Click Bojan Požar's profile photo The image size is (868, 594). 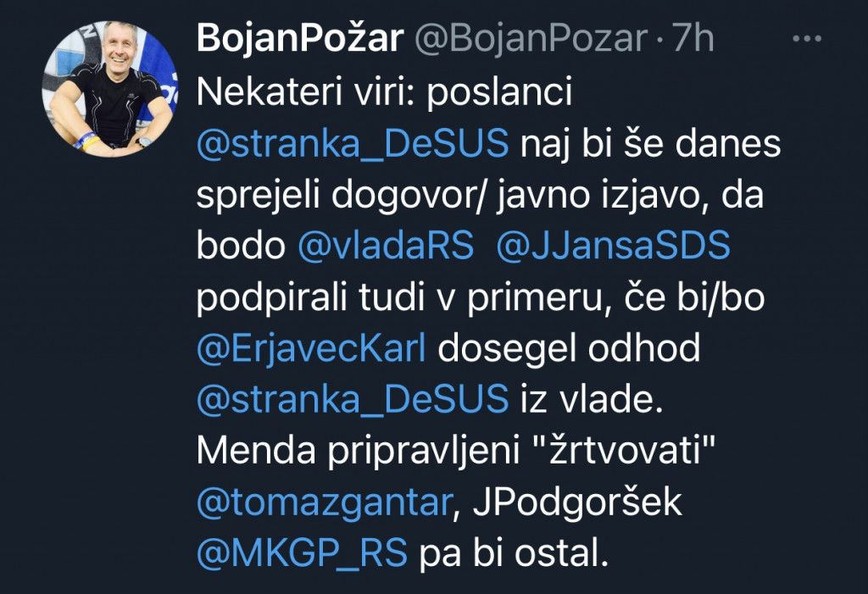(111, 87)
